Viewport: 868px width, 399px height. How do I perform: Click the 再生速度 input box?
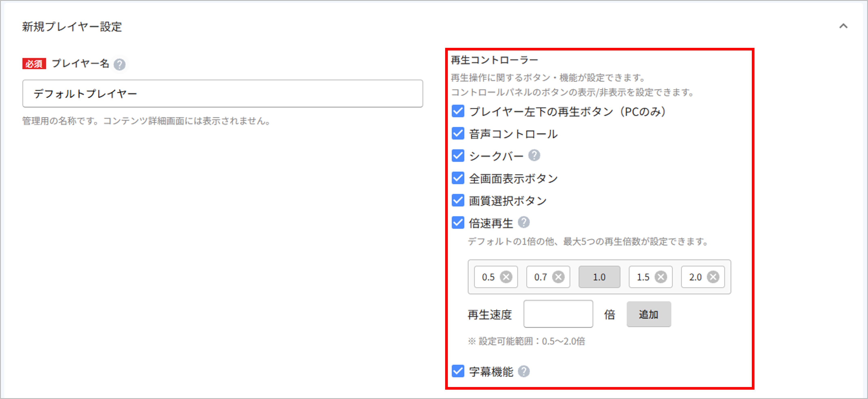click(x=558, y=314)
